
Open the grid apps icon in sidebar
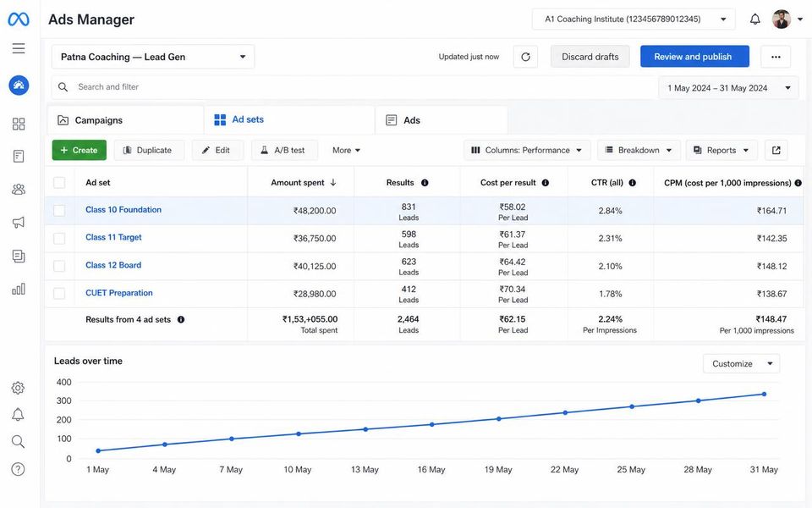19,124
